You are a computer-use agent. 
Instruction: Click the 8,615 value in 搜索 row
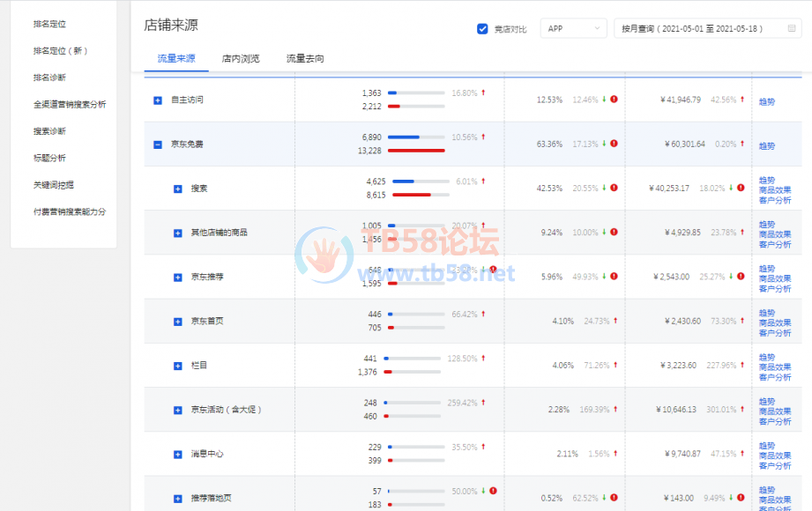(376, 196)
